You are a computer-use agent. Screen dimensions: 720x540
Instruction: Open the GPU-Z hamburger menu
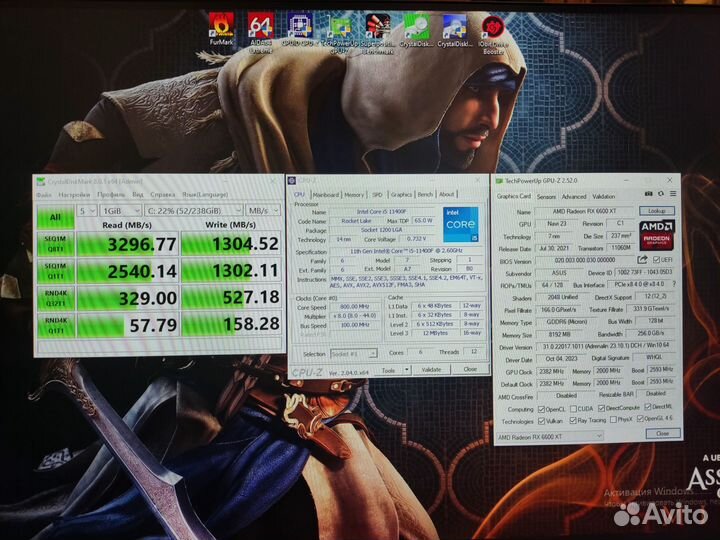pyautogui.click(x=673, y=194)
